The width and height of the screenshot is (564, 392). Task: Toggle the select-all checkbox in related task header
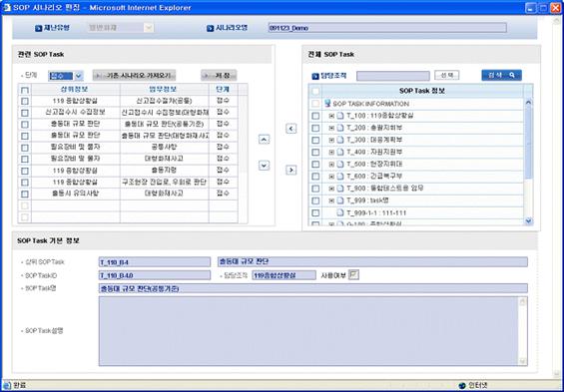25,90
